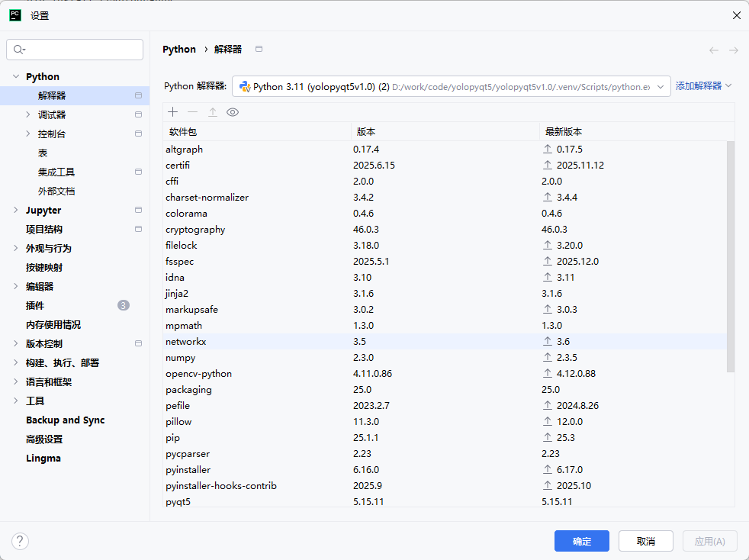
Task: Select 解释器 in the settings tree
Action: pos(75,95)
